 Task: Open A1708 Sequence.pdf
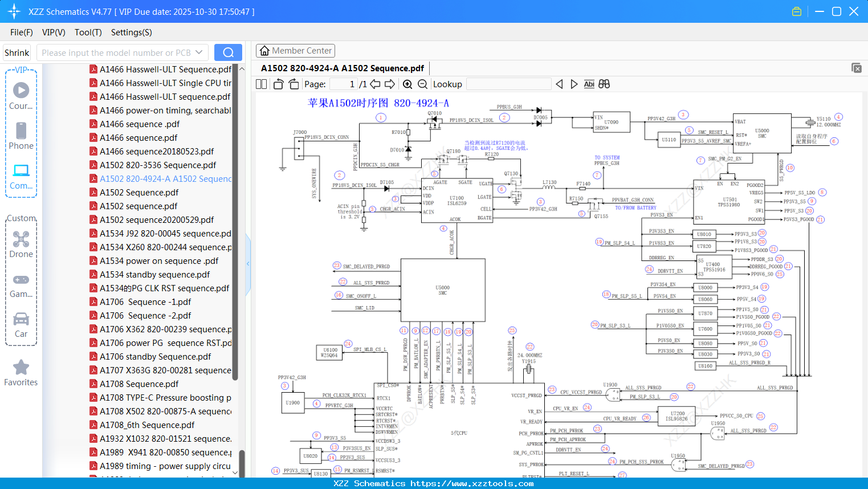(135, 384)
